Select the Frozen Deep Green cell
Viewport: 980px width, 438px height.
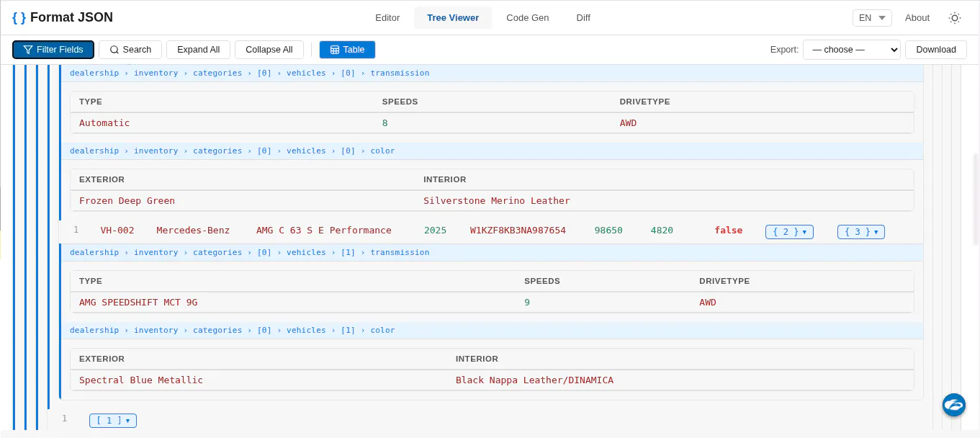[127, 201]
